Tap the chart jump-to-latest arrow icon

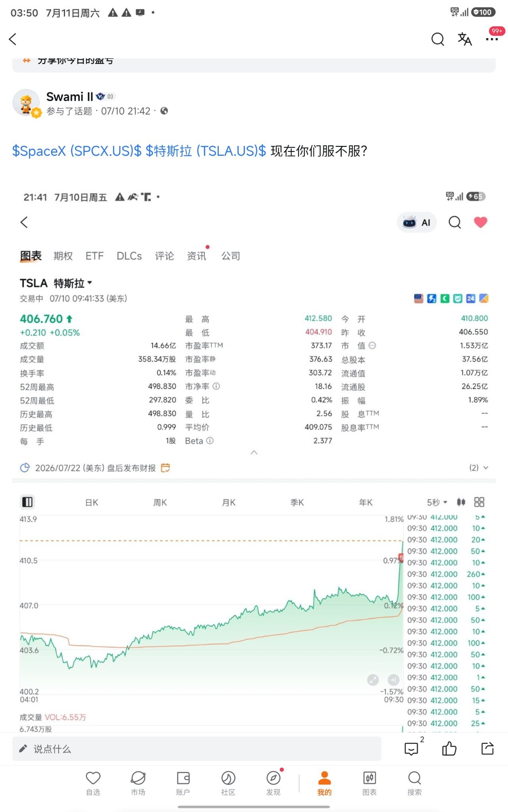coord(393,680)
